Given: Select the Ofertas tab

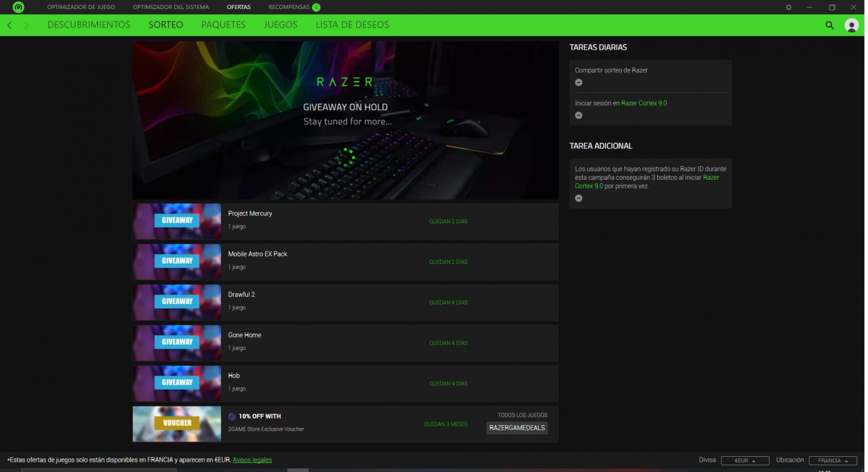Looking at the screenshot, I should tap(240, 7).
